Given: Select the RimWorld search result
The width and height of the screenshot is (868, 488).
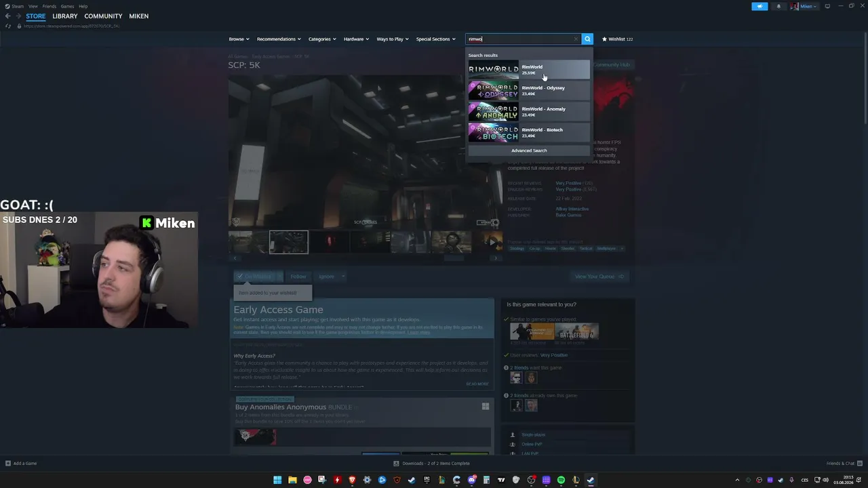Looking at the screenshot, I should (529, 69).
